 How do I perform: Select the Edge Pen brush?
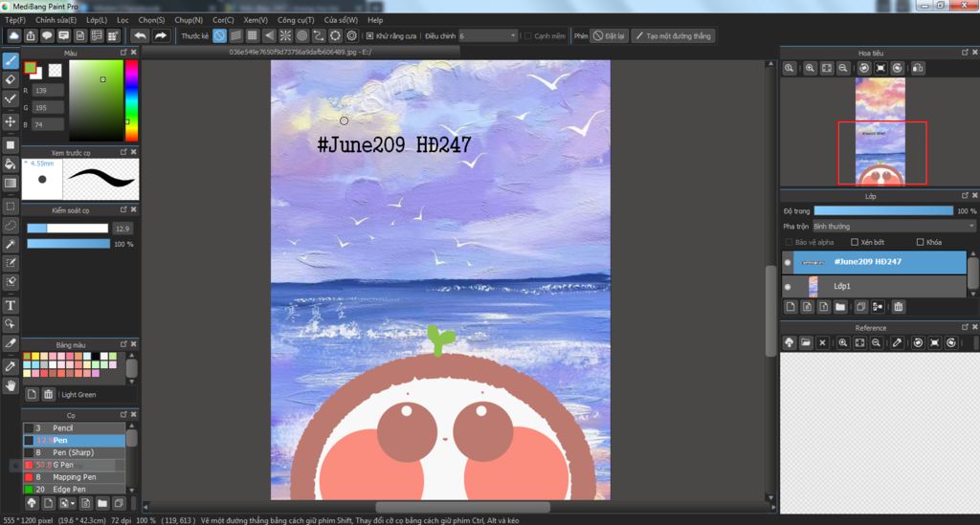[x=74, y=490]
